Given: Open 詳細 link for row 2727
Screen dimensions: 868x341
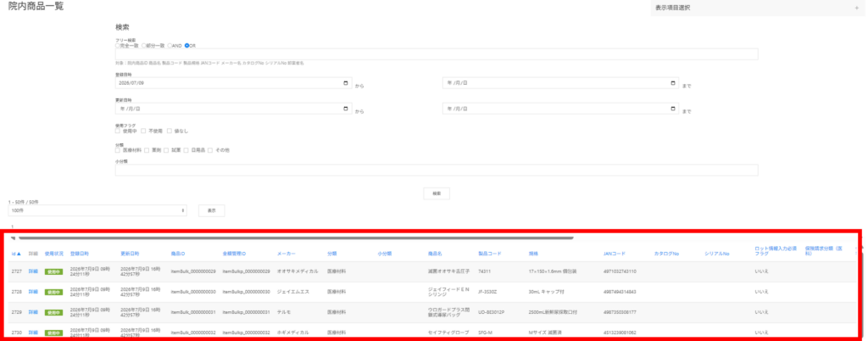Looking at the screenshot, I should click(x=33, y=271).
